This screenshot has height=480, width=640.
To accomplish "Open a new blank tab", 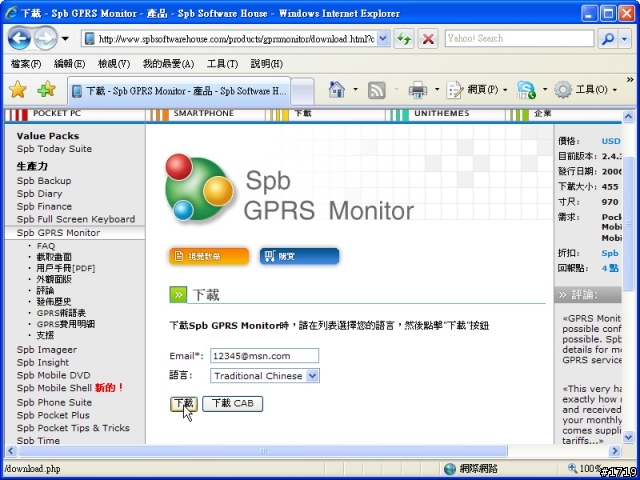I will click(x=302, y=91).
